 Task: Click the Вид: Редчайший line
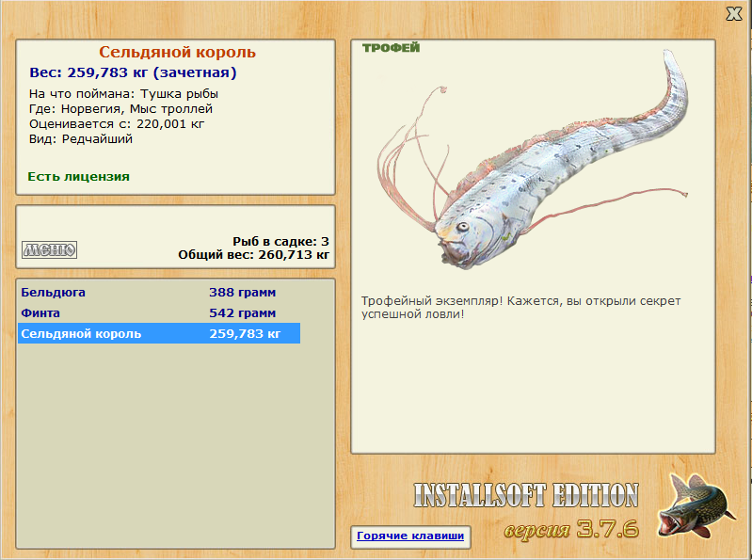(81, 139)
